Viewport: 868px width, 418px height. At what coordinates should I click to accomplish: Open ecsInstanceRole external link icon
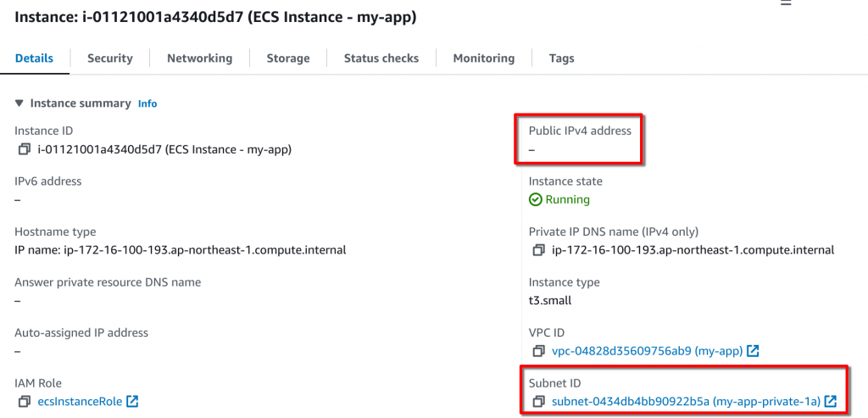[x=131, y=401]
